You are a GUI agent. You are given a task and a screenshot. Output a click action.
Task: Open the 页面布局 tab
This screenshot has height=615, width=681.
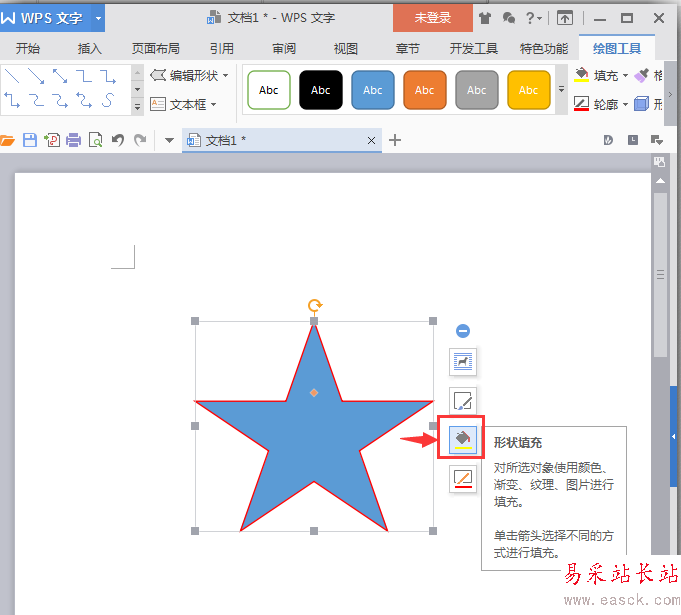click(155, 48)
